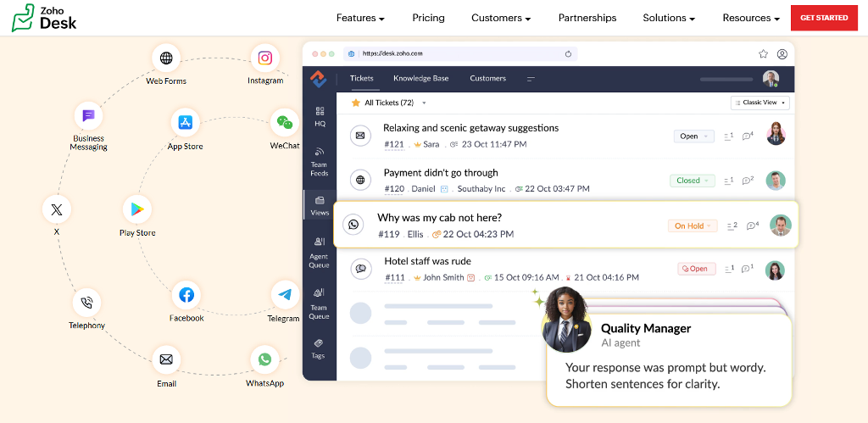Click the Facebook icon
The image size is (868, 423).
coord(186,295)
